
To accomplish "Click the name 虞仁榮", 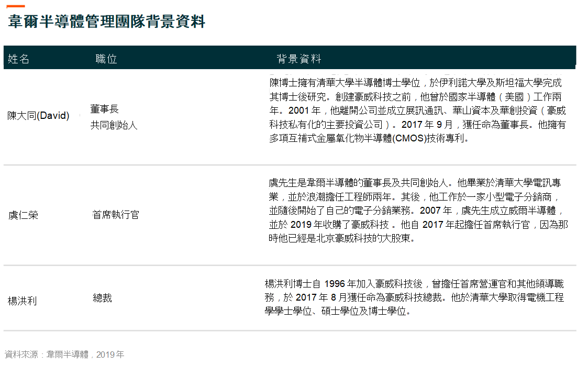I will coord(23,215).
